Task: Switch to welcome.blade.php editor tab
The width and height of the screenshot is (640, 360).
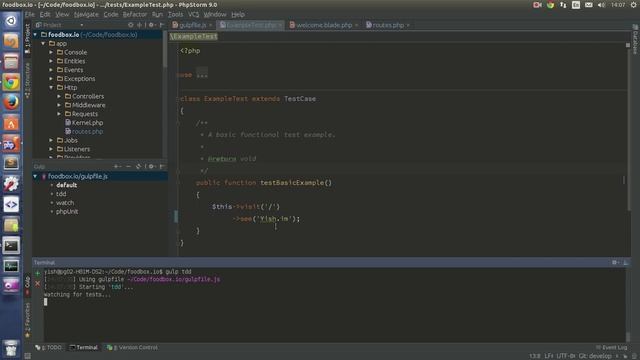Action: tap(323, 25)
